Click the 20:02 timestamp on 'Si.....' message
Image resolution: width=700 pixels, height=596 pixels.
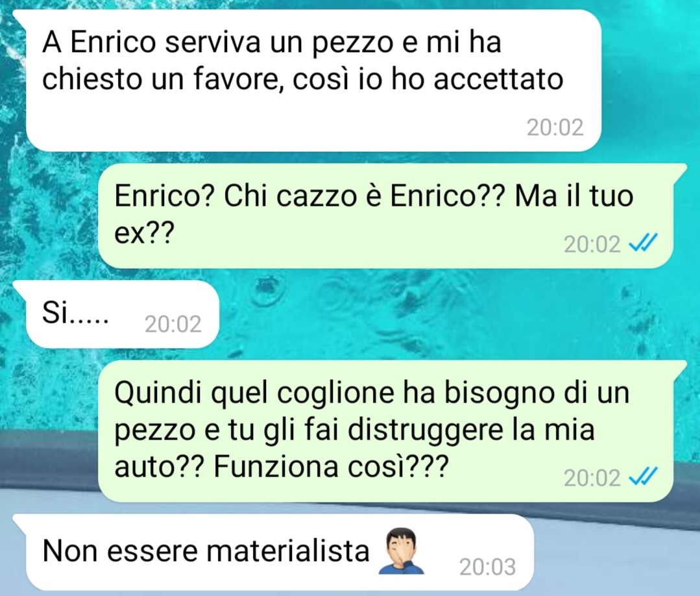(x=173, y=324)
